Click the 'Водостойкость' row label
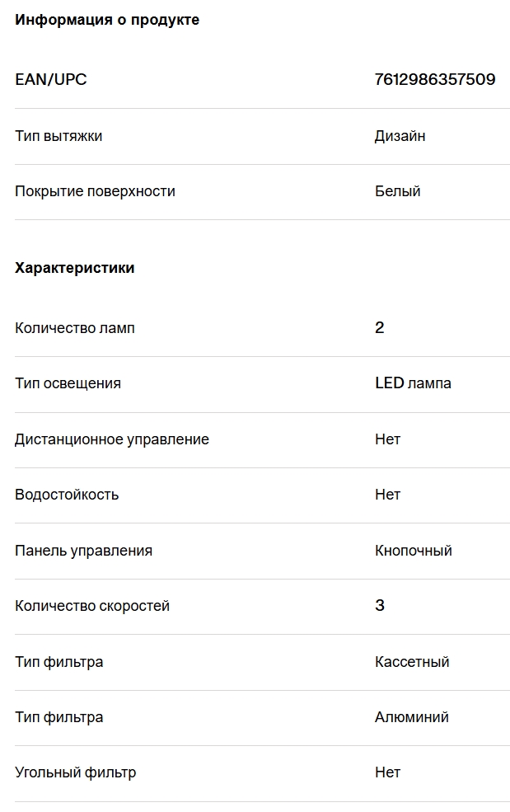 tap(67, 495)
